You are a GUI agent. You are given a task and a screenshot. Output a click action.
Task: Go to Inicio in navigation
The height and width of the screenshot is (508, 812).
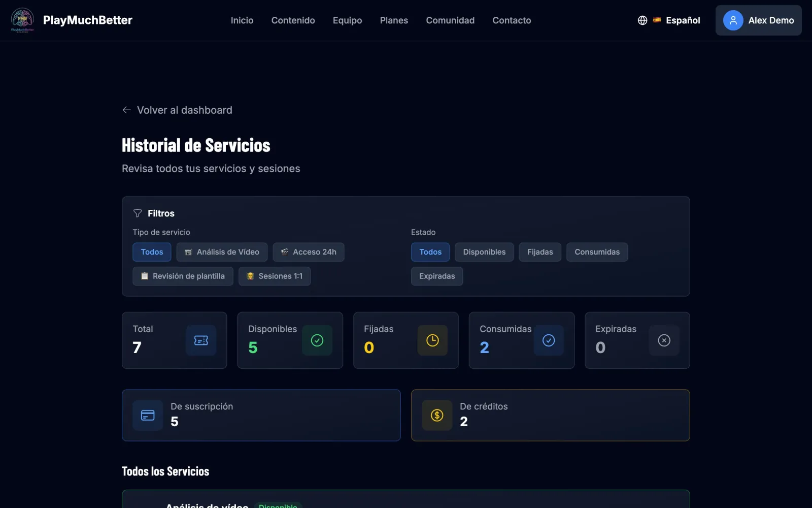point(242,20)
